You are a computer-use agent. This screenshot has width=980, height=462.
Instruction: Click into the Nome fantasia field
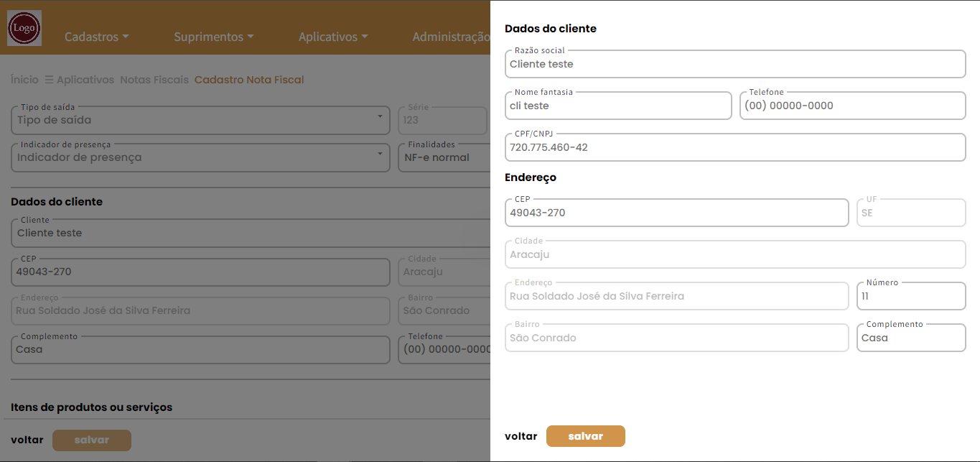click(x=618, y=106)
